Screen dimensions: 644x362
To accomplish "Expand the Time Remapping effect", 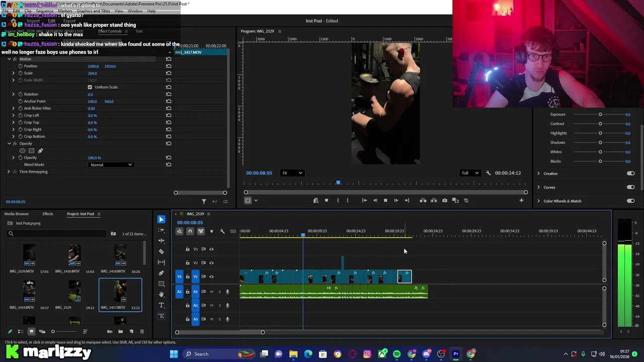I will pyautogui.click(x=8, y=172).
